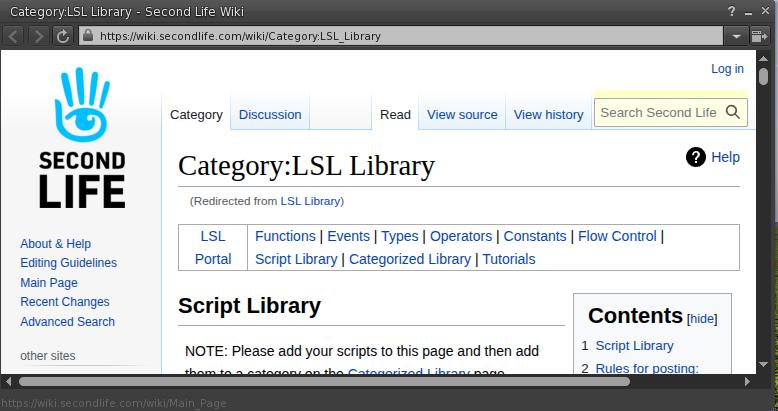Click into Search Second Life field
Screen dimensions: 778x411
657,112
